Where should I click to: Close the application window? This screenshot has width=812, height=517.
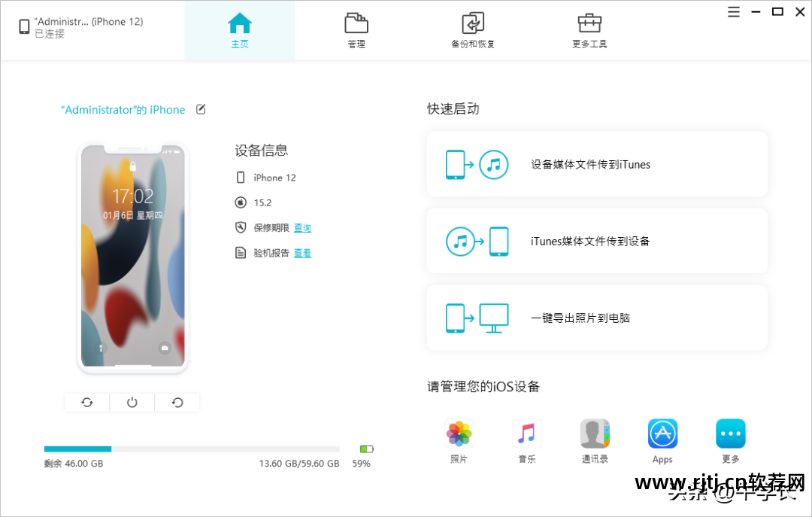[799, 12]
